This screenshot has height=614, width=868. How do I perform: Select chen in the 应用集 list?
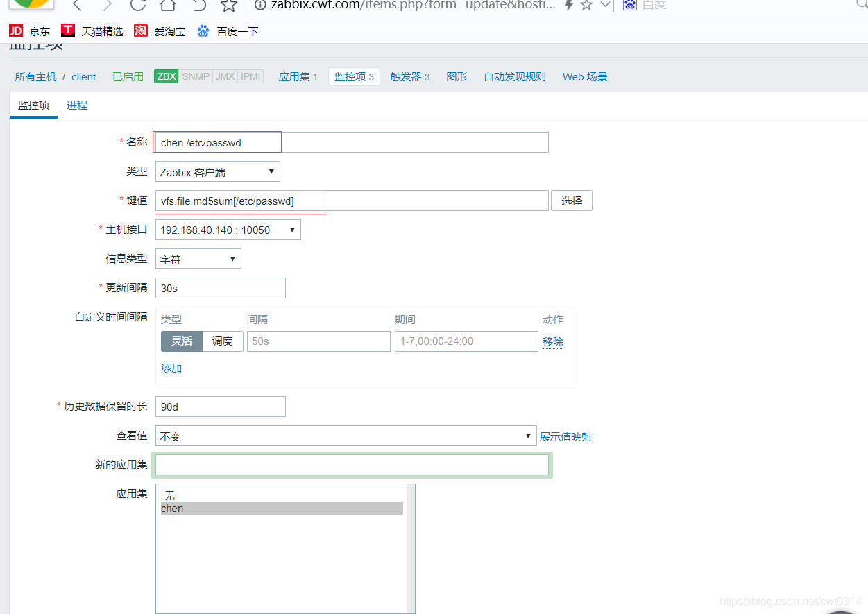[281, 509]
